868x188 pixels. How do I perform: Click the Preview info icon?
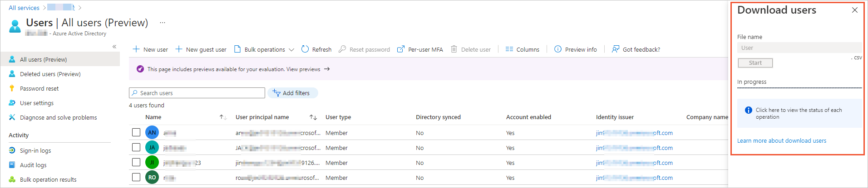558,49
